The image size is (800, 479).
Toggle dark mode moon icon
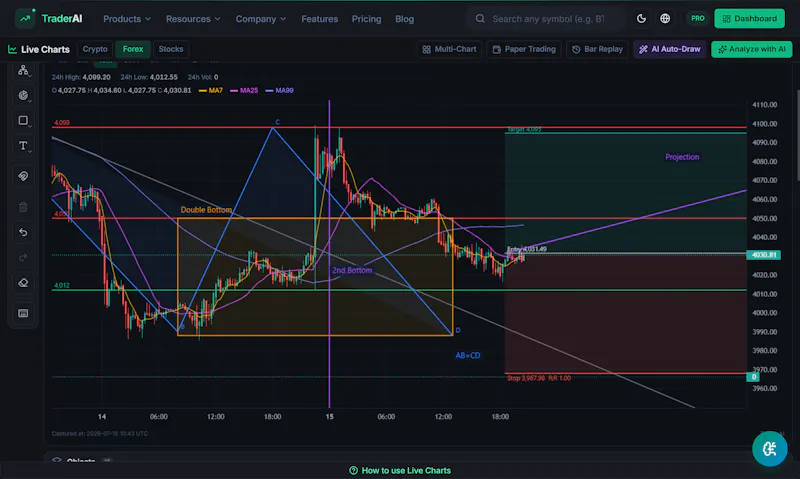pyautogui.click(x=641, y=18)
